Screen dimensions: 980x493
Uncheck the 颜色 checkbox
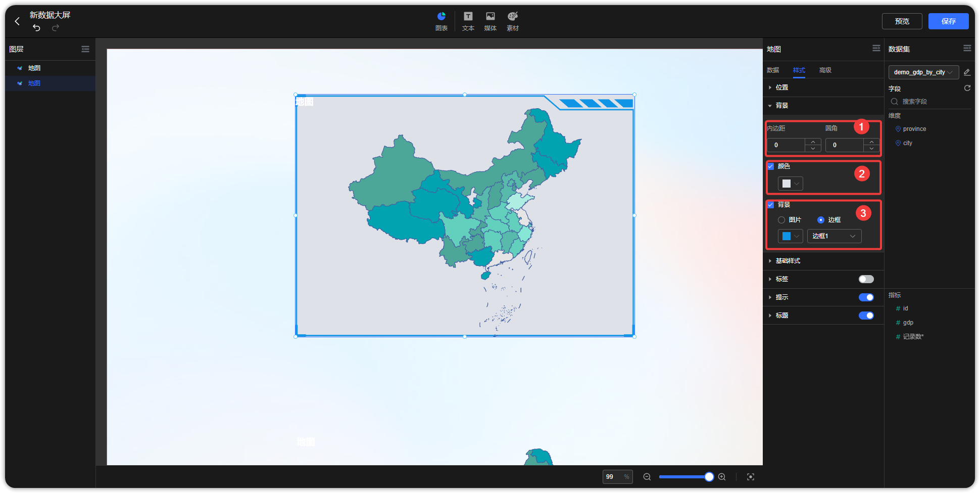click(771, 166)
